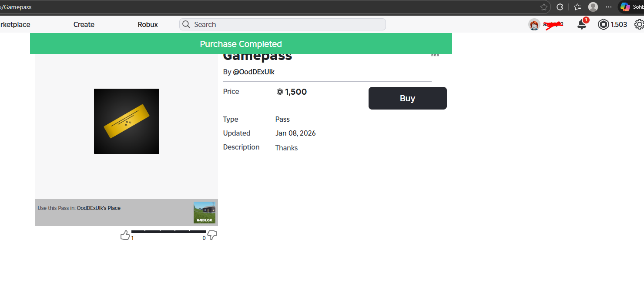Open the Create navigation item
Image resolution: width=644 pixels, height=296 pixels.
(x=84, y=24)
